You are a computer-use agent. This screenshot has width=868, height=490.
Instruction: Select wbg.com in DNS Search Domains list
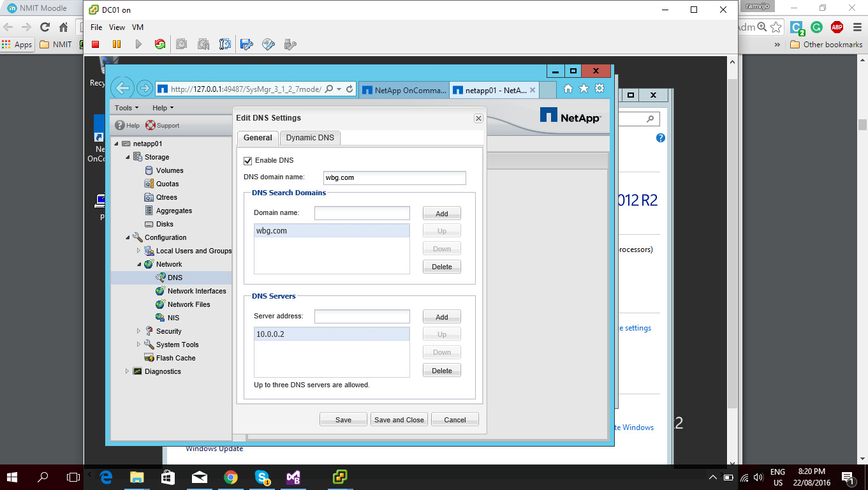[270, 230]
